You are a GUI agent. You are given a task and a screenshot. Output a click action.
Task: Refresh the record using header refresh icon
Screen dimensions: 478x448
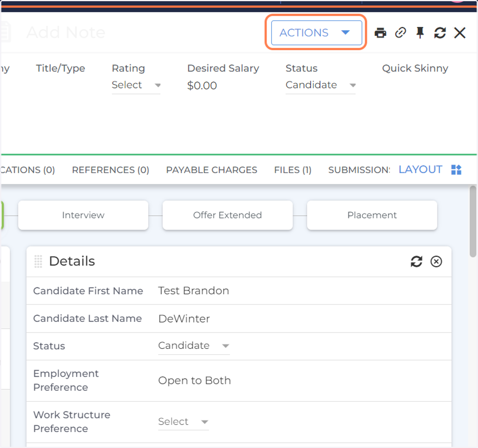coord(440,33)
